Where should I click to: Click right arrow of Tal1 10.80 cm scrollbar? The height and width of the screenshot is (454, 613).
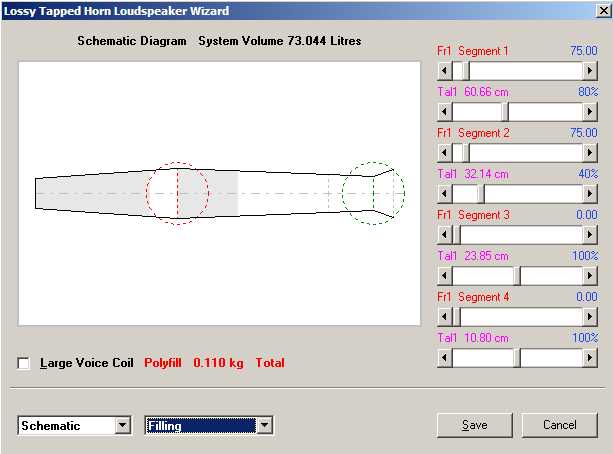(x=590, y=358)
